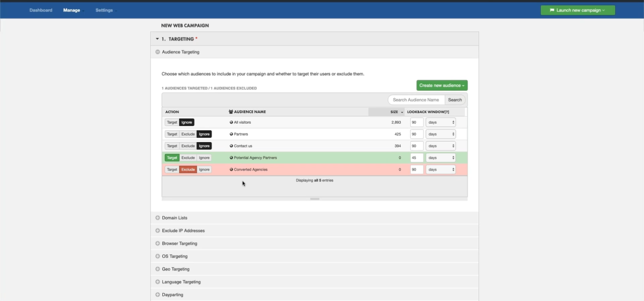This screenshot has width=644, height=301.
Task: Click the plus icon beside Domain Lists
Action: (x=158, y=218)
